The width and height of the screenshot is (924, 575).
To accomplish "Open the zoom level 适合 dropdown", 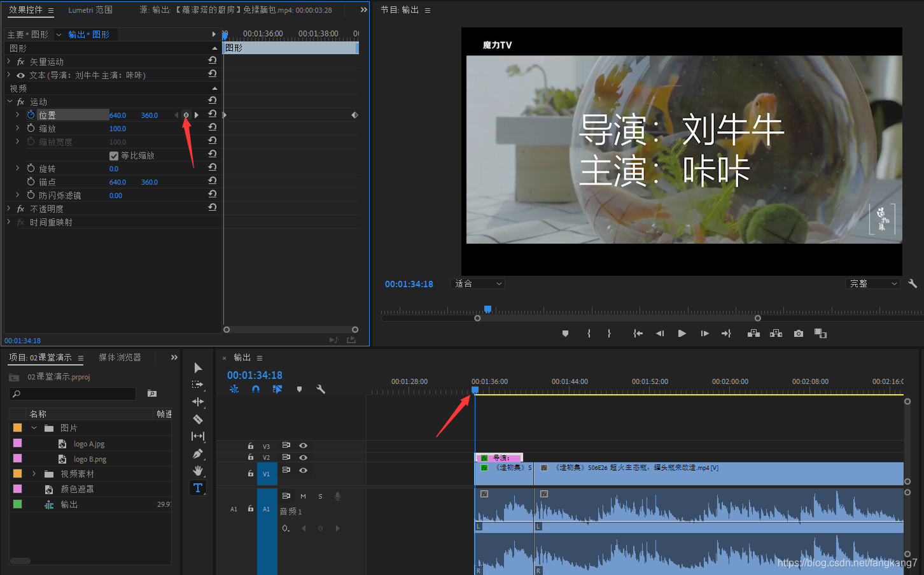I will 477,283.
